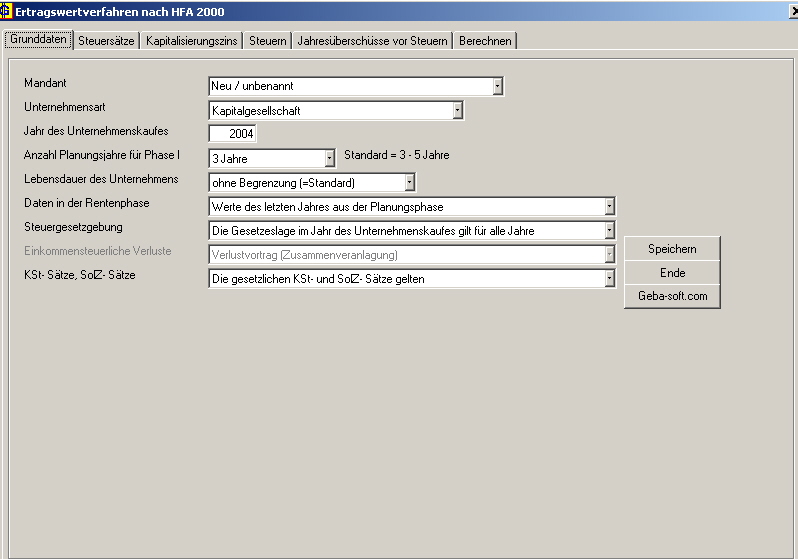The width and height of the screenshot is (798, 559).
Task: Expand the Anzahl Planungsjahre dropdown
Action: click(329, 158)
